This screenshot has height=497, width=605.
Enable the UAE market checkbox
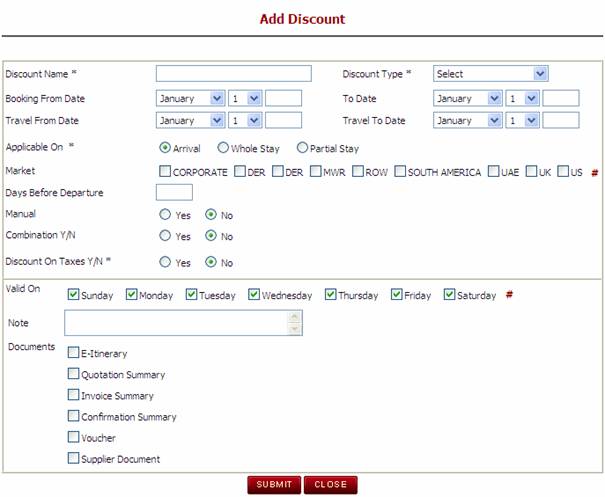point(494,171)
